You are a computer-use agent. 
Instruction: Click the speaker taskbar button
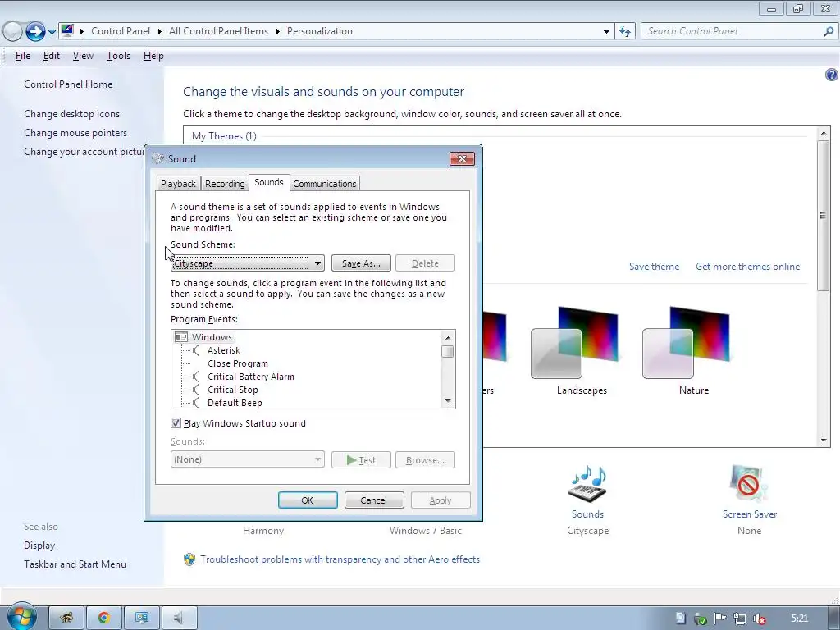click(180, 619)
